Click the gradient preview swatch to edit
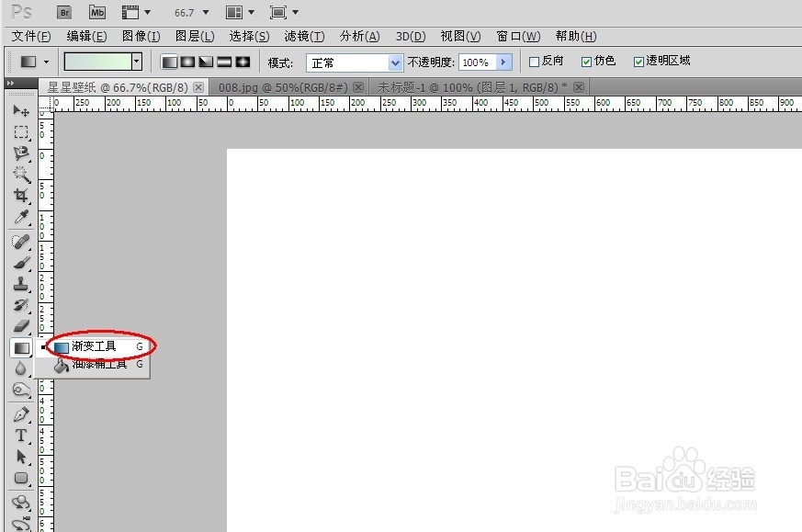Viewport: 802px width, 532px height. coord(97,62)
